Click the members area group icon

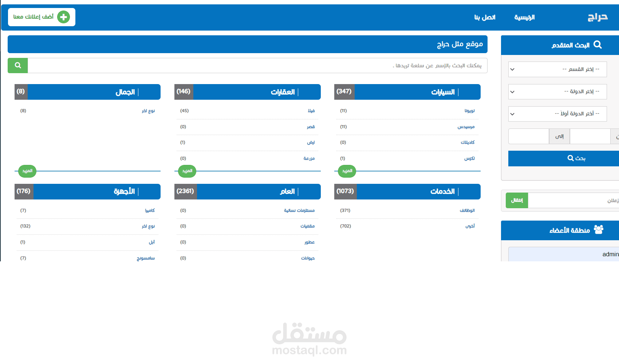tap(599, 229)
